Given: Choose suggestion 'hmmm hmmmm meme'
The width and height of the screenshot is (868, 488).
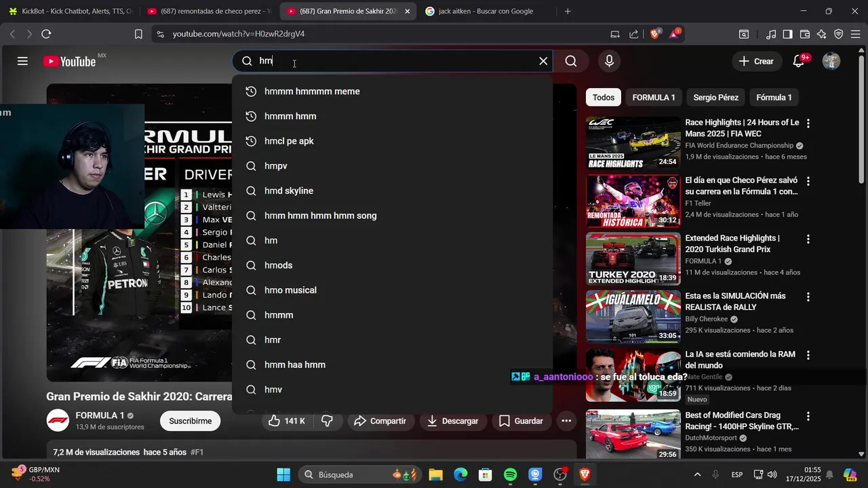Looking at the screenshot, I should (392, 91).
